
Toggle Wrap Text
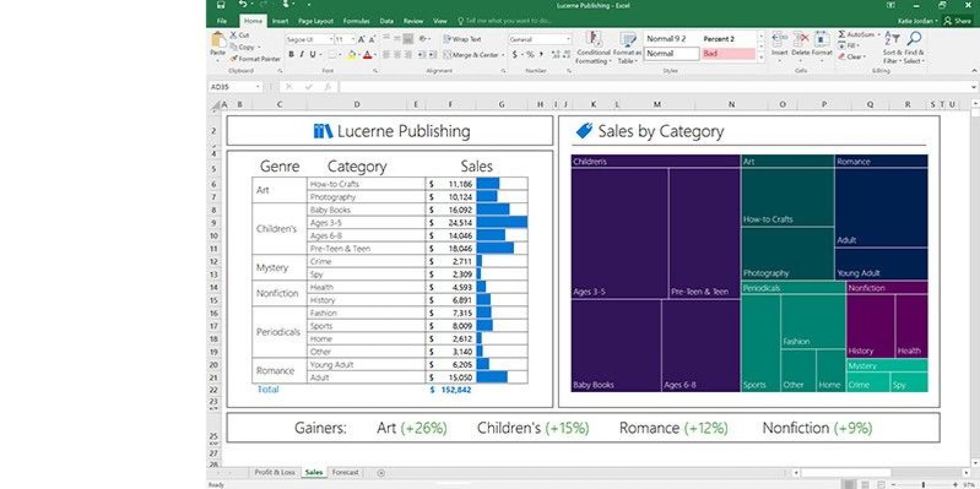coord(462,39)
